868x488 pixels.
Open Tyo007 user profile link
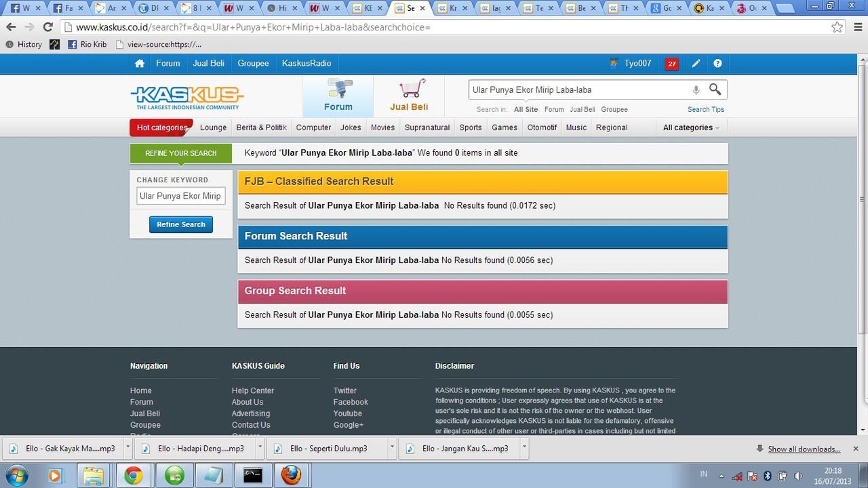click(637, 63)
